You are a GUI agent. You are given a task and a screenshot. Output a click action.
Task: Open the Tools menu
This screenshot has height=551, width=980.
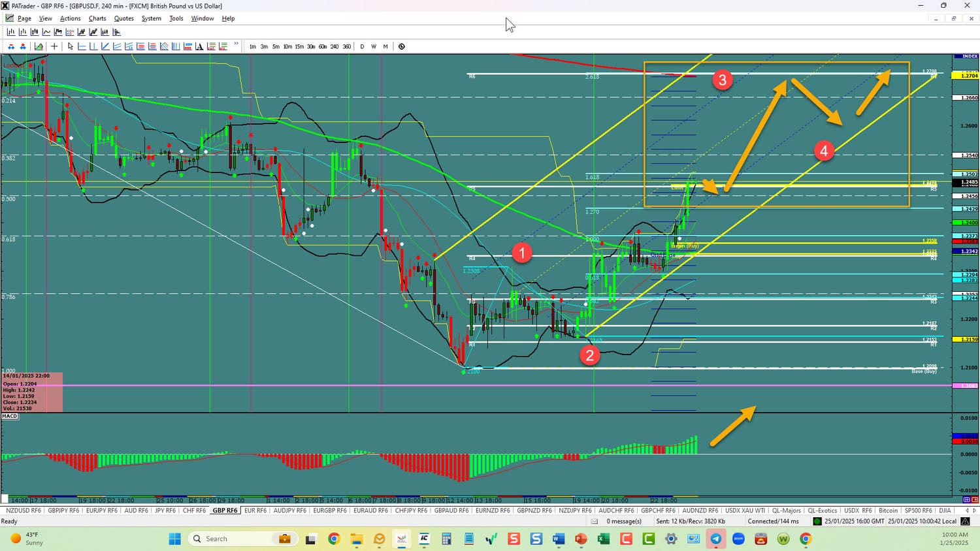[176, 18]
